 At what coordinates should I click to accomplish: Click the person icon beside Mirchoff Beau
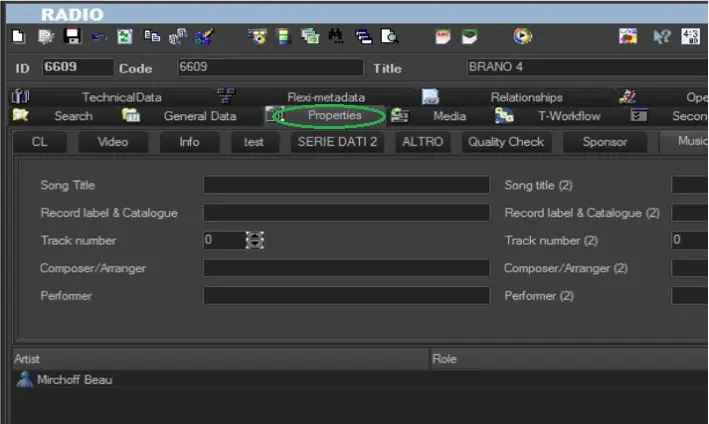pos(24,380)
